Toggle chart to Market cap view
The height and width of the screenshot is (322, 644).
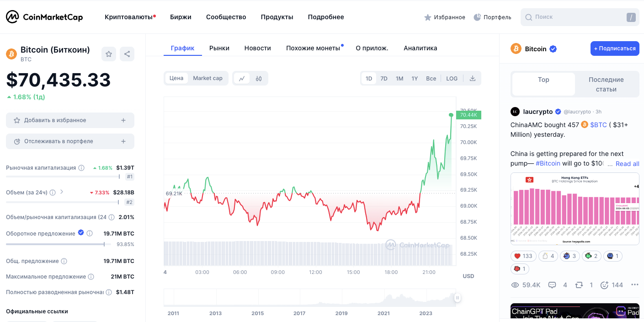click(208, 78)
